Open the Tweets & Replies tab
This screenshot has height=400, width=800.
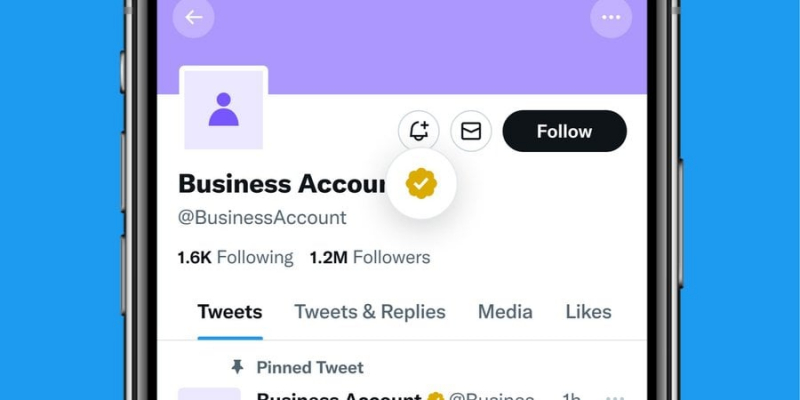tap(370, 312)
